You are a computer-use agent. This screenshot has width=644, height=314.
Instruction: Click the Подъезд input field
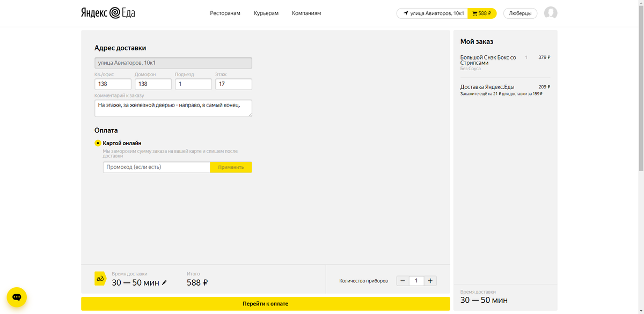point(193,84)
